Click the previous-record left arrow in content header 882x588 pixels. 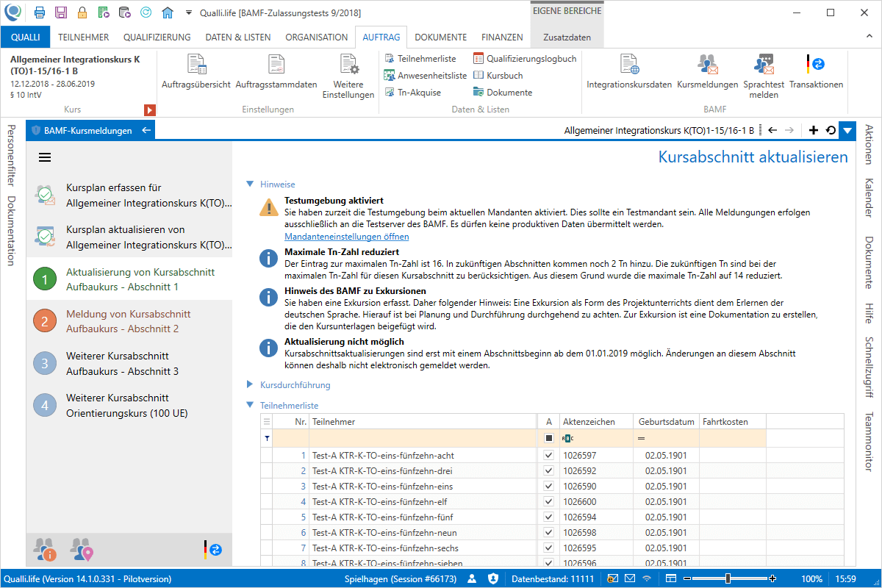tap(772, 130)
